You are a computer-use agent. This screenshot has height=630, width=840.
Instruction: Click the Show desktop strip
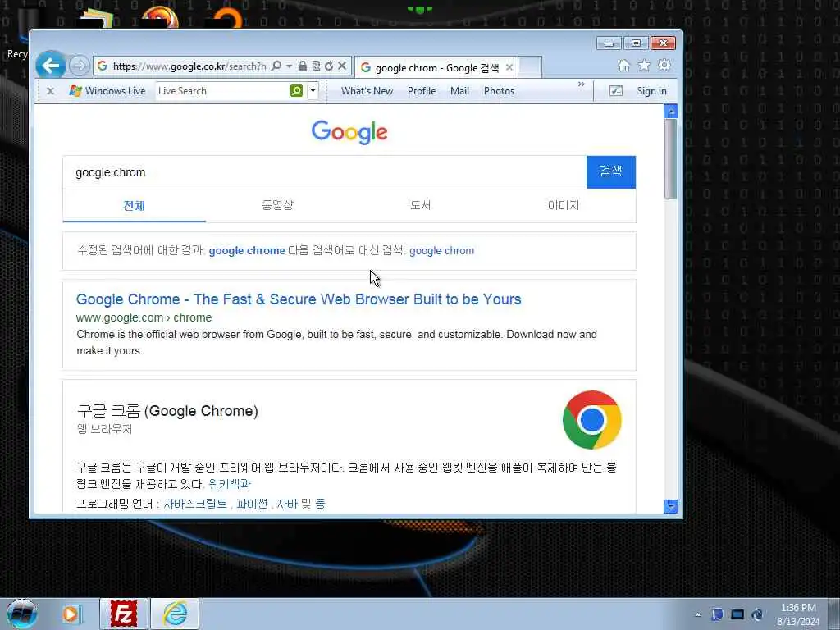pos(834,614)
